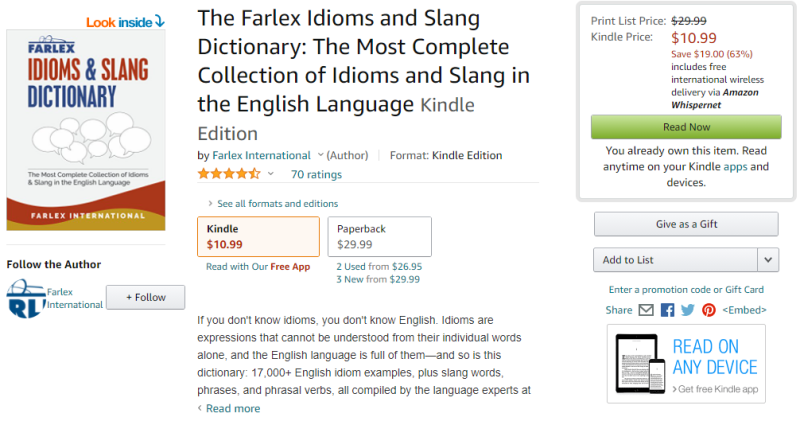Viewport: 800px width, 421px height.
Task: Click the Give as a Gift button
Action: [686, 224]
